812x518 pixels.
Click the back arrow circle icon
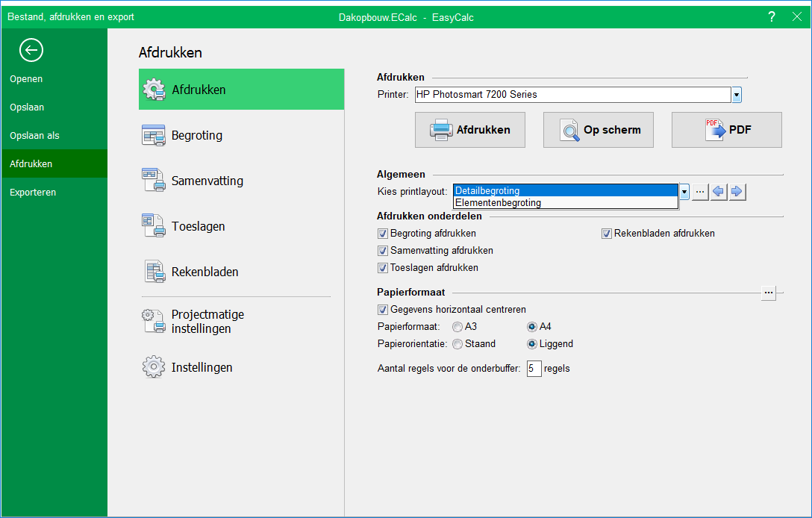[x=32, y=50]
